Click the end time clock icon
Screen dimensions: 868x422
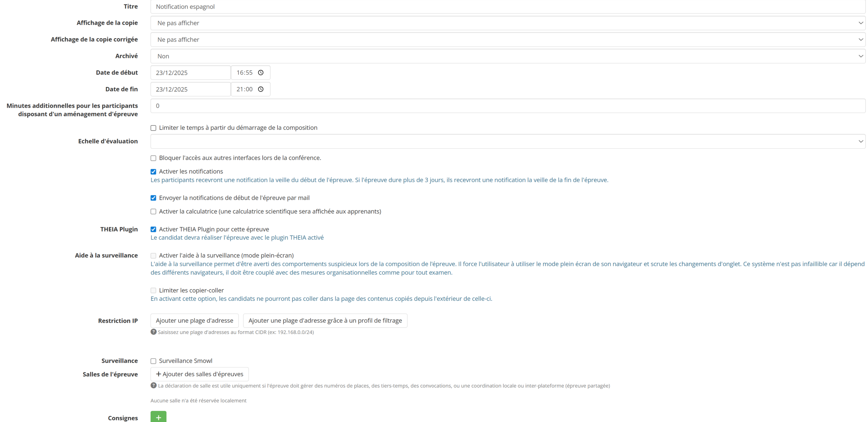click(x=260, y=89)
